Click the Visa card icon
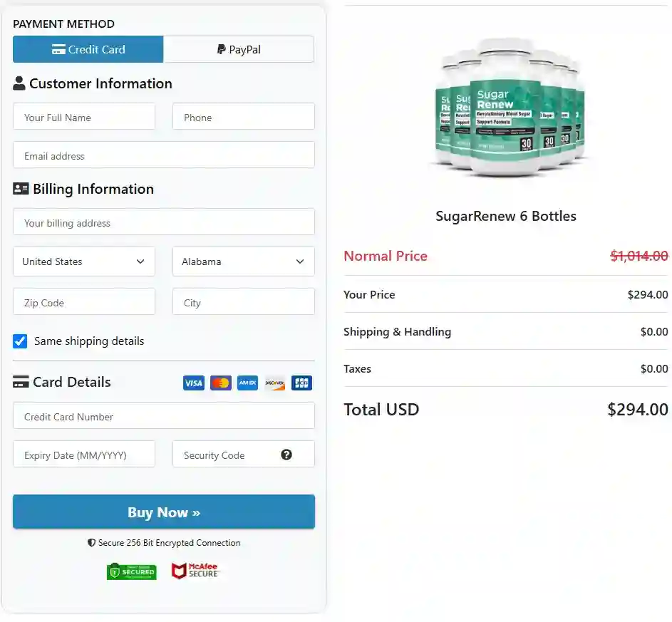This screenshot has width=672, height=622. 193,383
